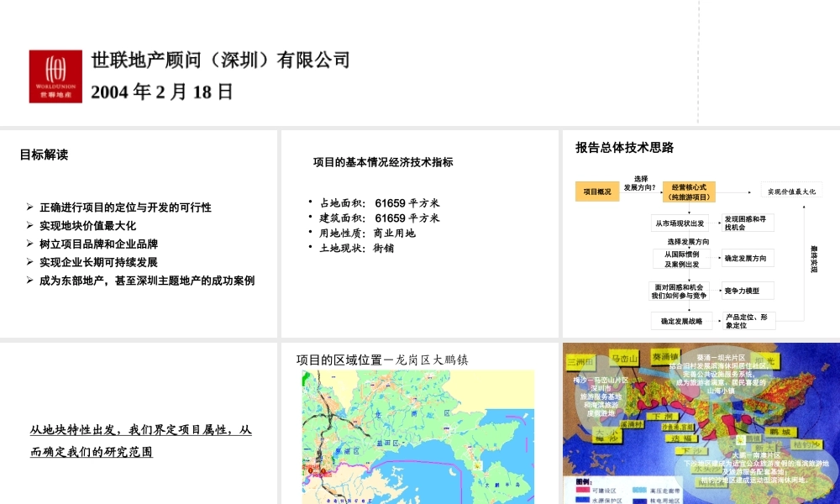Select bullet 树立项目品牌和企业品牌
Screen dimensions: 840x504
click(x=98, y=244)
